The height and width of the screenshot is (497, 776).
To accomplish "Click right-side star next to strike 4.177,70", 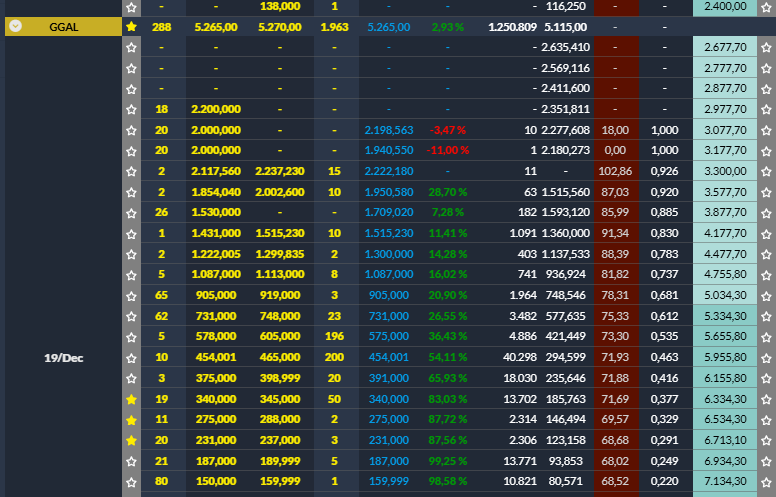I will coord(767,234).
